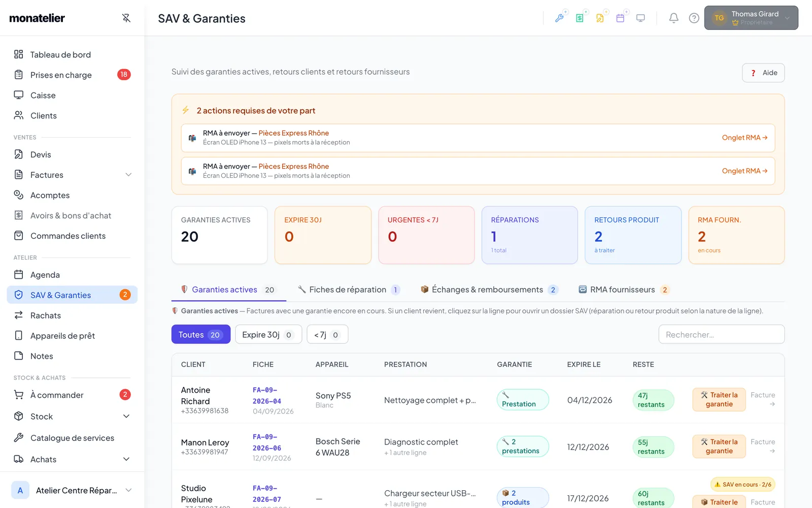Open Facture link for Manon Leroy
Image resolution: width=812 pixels, height=508 pixels.
tap(763, 446)
